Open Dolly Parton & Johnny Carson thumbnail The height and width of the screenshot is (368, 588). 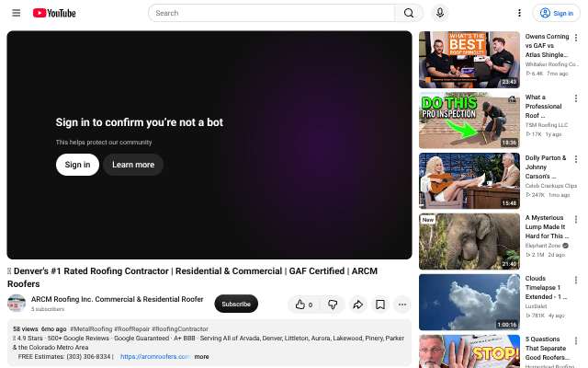coord(469,181)
